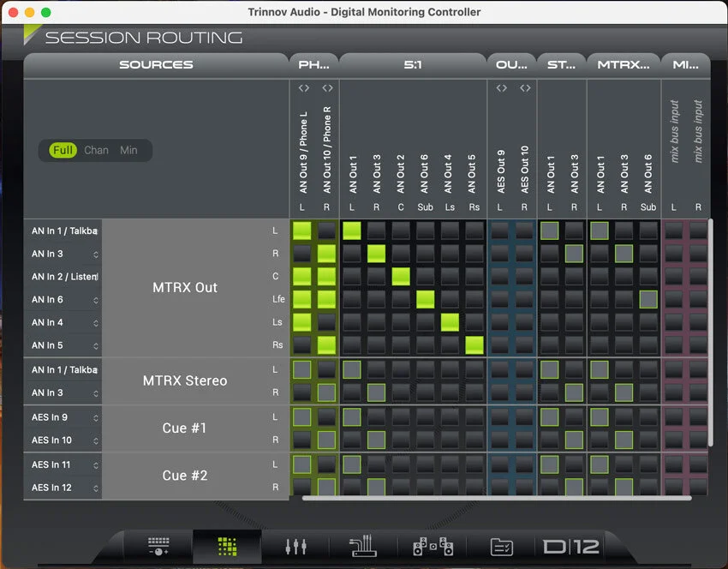The width and height of the screenshot is (728, 569).
Task: Open the hardware connections icon
Action: point(362,546)
